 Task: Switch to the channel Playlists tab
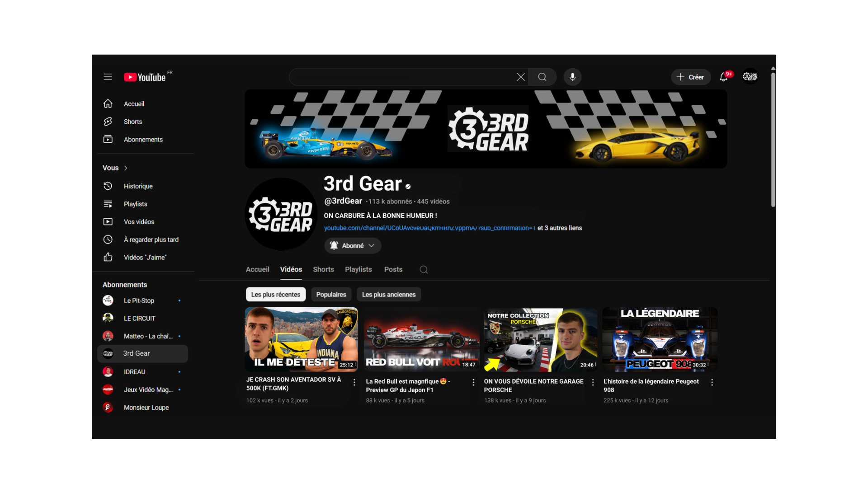(359, 269)
